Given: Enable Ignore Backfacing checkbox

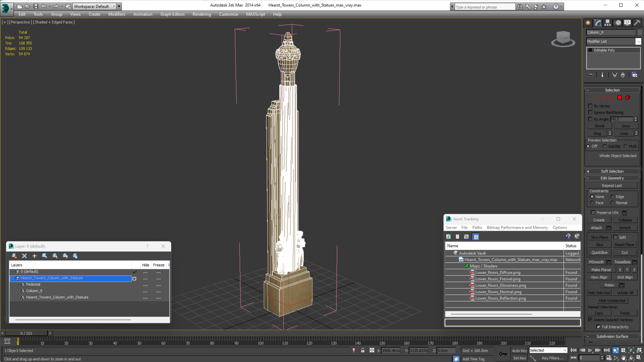Looking at the screenshot, I should (590, 112).
